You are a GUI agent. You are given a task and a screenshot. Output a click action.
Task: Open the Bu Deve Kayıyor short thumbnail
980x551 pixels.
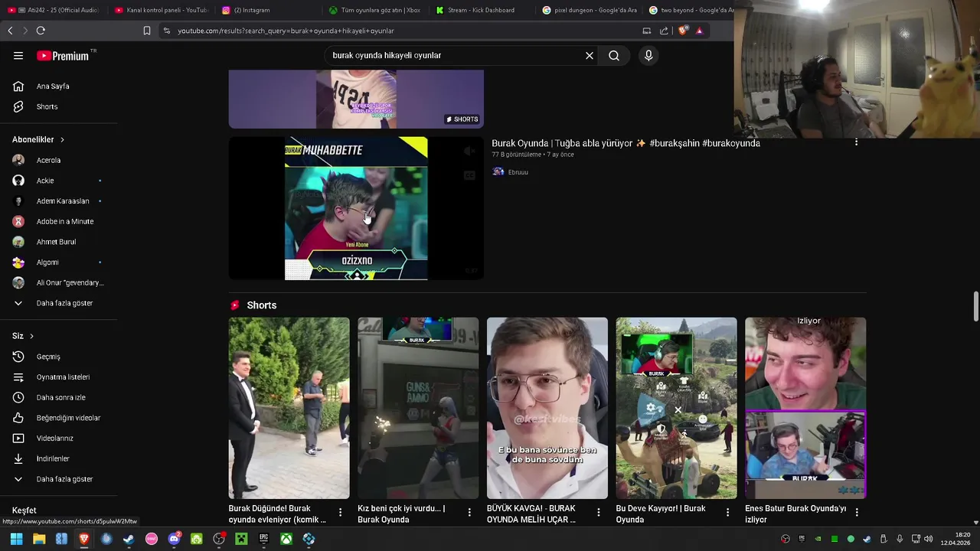677,408
